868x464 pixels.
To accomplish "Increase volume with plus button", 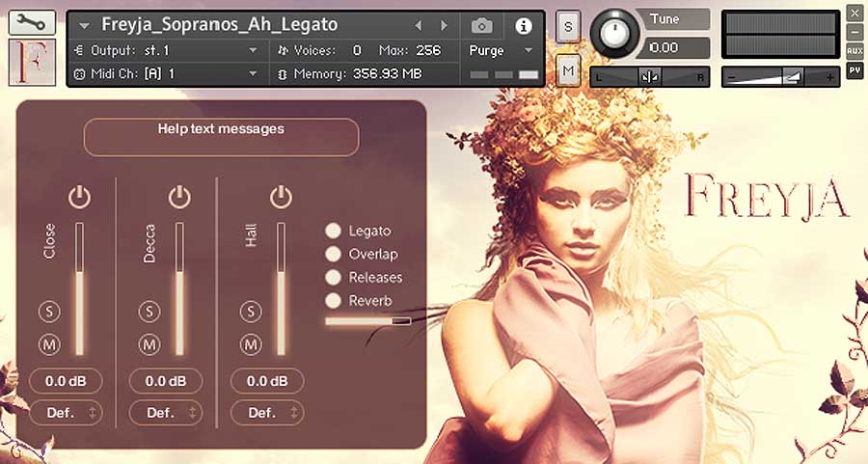I will (829, 78).
